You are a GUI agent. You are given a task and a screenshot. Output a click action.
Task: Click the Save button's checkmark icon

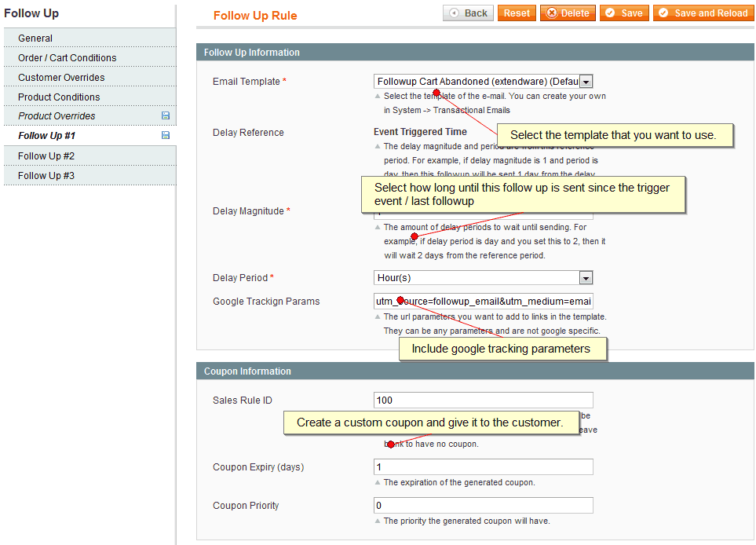coord(611,13)
